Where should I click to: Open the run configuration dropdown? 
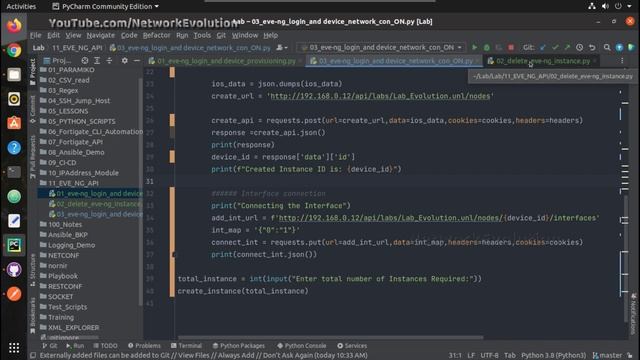click(x=382, y=47)
